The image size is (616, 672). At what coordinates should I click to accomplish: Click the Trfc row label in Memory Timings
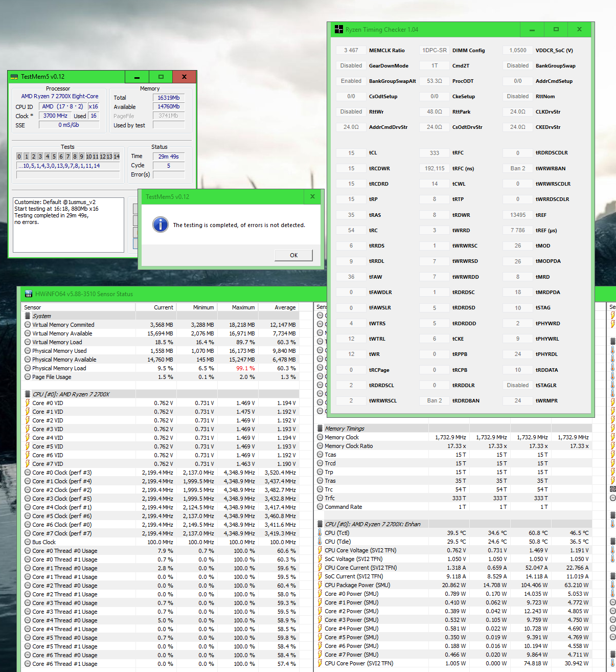pos(330,498)
